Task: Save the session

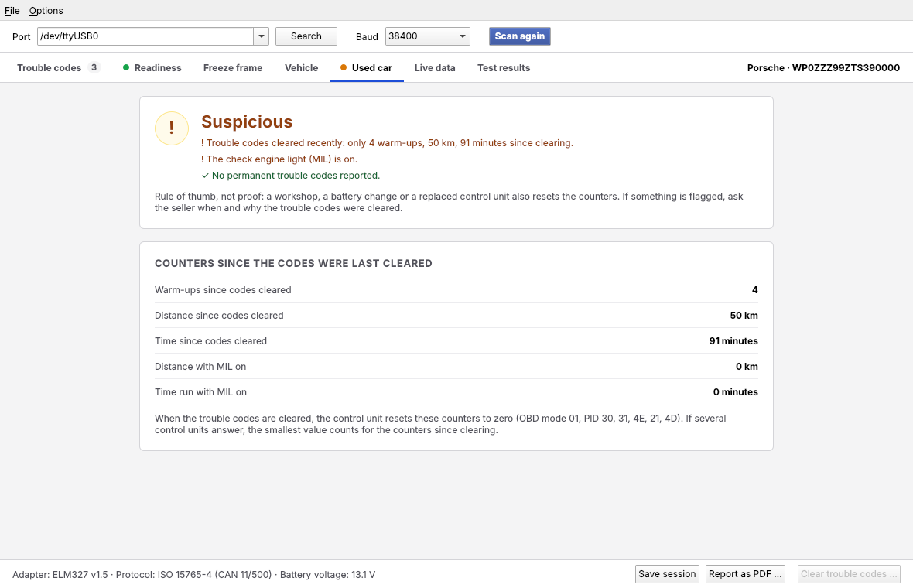Action: tap(667, 574)
